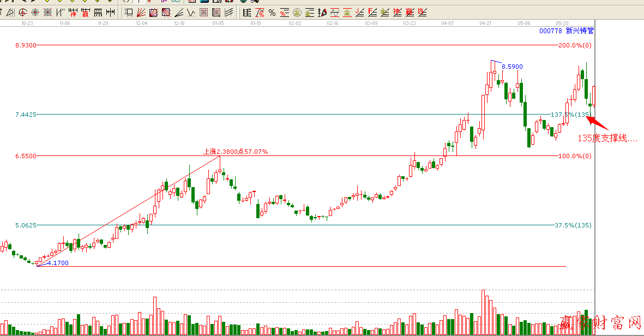This screenshot has width=644, height=336.
Task: Click the stock name 000778 新兴铸管
Action: coord(566,31)
